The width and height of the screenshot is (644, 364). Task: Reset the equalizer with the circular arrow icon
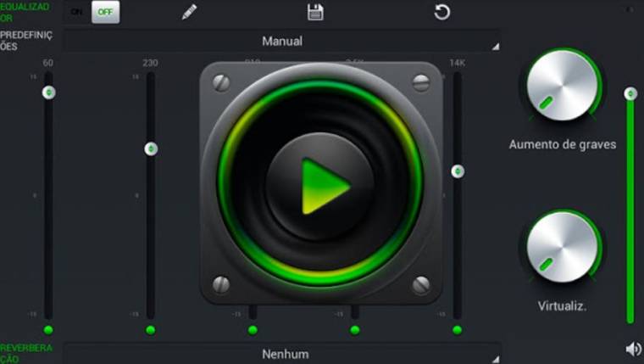pyautogui.click(x=442, y=12)
